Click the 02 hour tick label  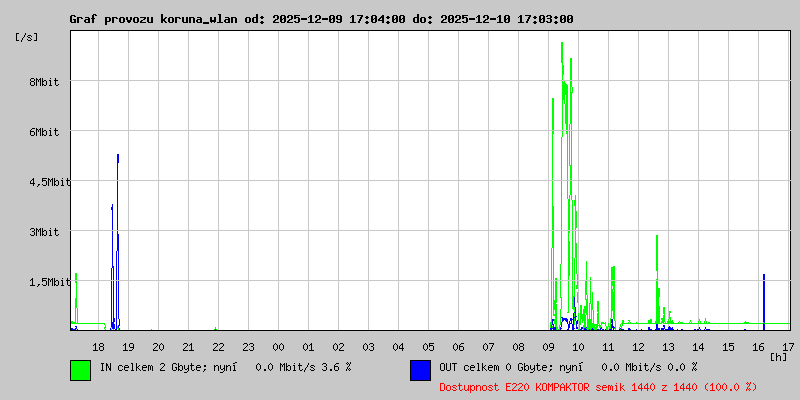click(338, 347)
